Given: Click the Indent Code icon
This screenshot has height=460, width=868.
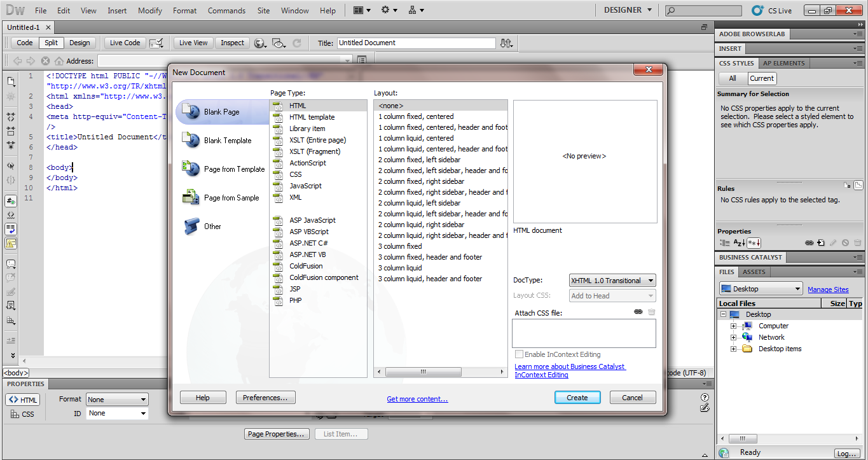Looking at the screenshot, I should [x=11, y=341].
